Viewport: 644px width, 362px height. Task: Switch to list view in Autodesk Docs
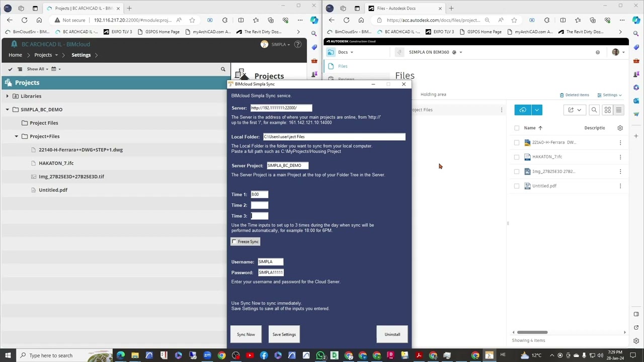[x=619, y=110]
